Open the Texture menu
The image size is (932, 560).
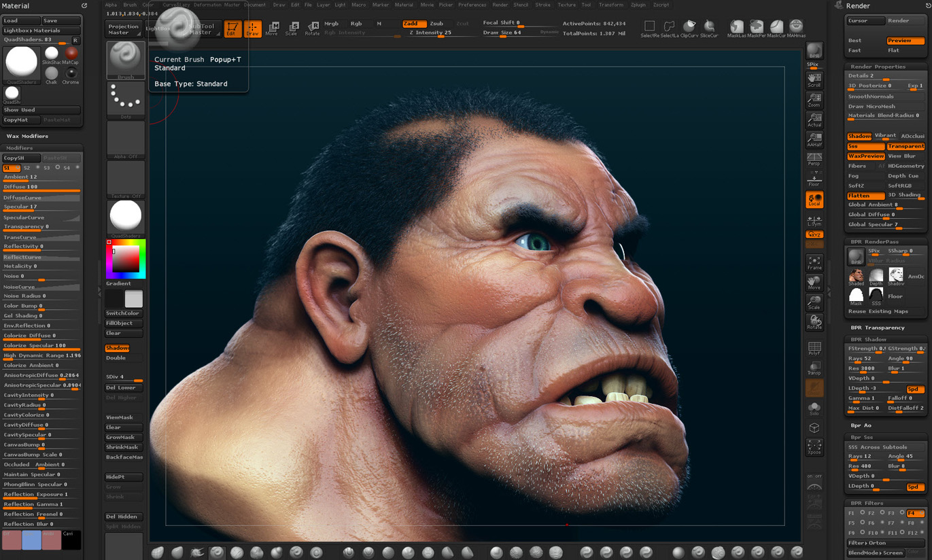click(566, 5)
